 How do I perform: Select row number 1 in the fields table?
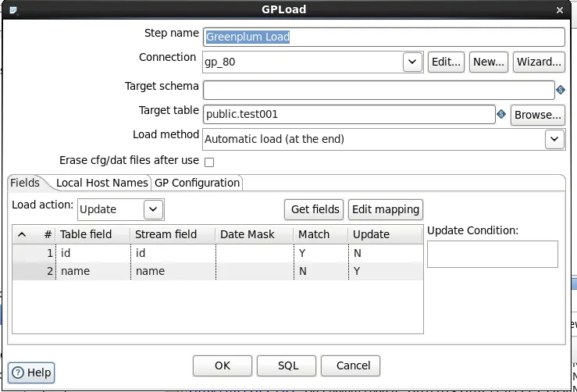(34, 253)
